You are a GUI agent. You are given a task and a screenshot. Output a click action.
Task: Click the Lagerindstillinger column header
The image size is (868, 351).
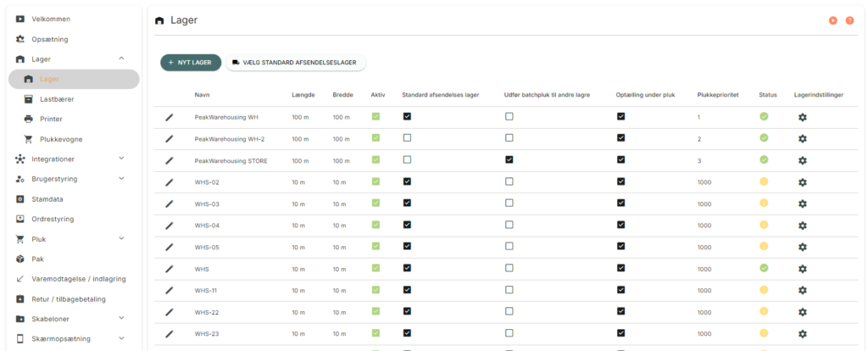818,95
